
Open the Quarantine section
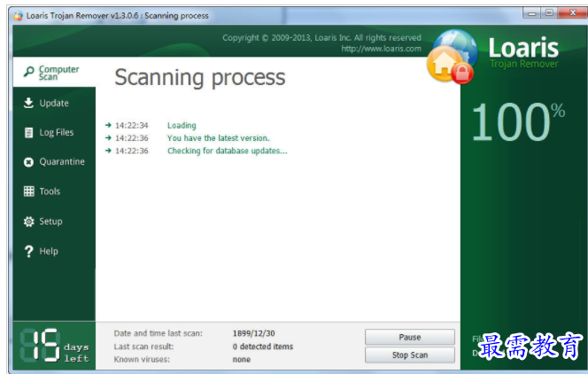pos(54,162)
